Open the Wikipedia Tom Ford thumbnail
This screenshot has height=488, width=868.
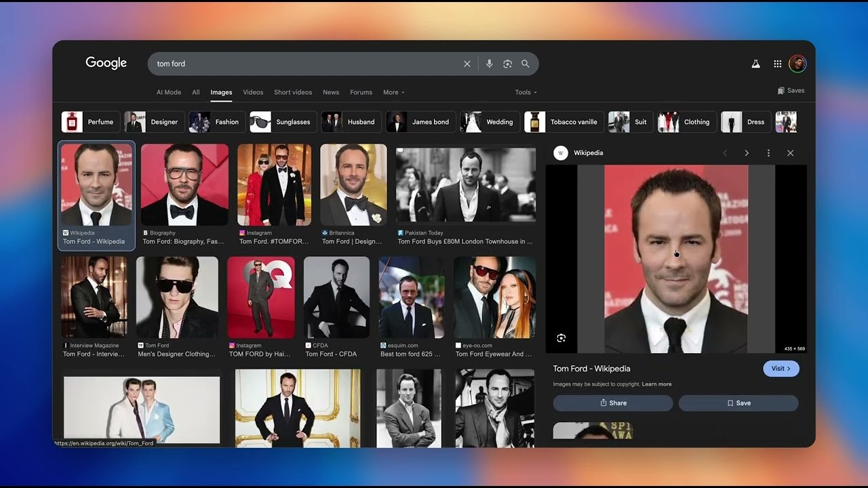point(96,184)
